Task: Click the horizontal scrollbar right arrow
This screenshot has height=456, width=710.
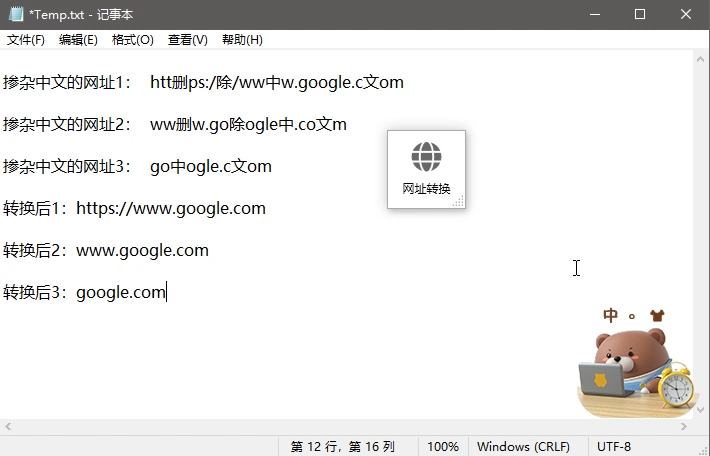Action: point(684,427)
